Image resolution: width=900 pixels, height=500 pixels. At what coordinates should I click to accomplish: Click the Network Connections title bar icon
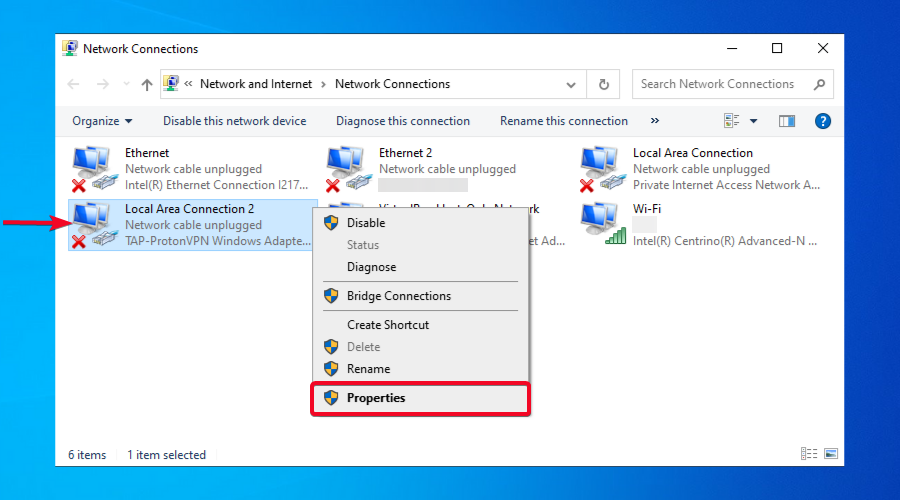pyautogui.click(x=70, y=48)
